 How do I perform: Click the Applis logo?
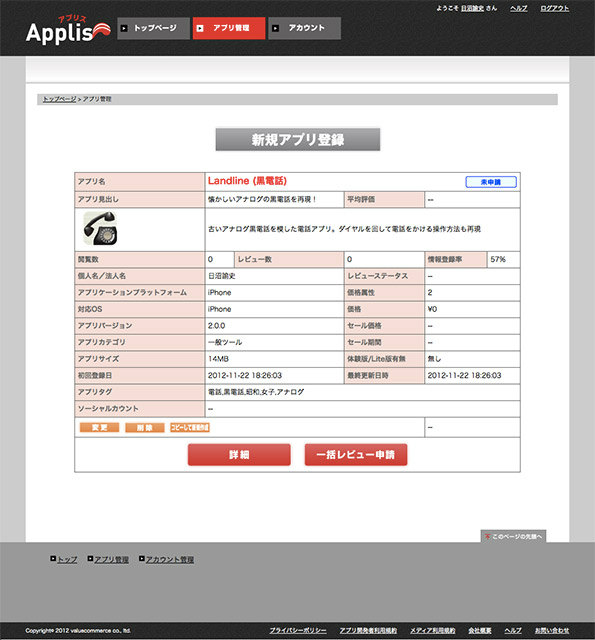[68, 31]
